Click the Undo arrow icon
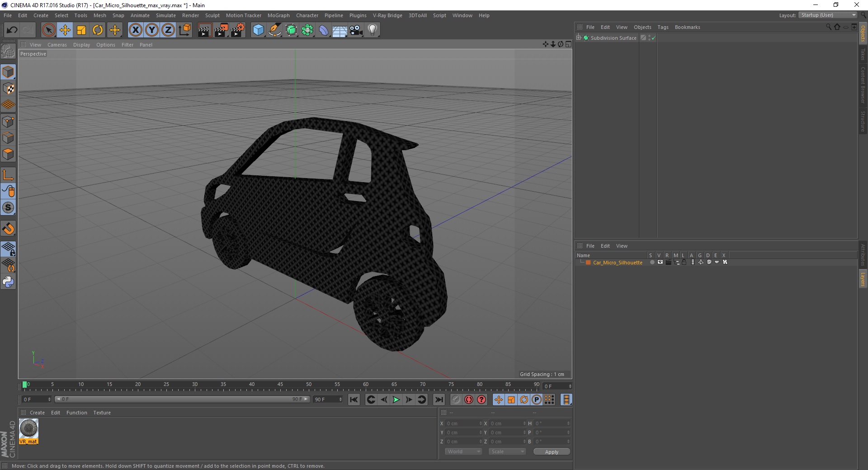This screenshot has height=470, width=868. 12,30
